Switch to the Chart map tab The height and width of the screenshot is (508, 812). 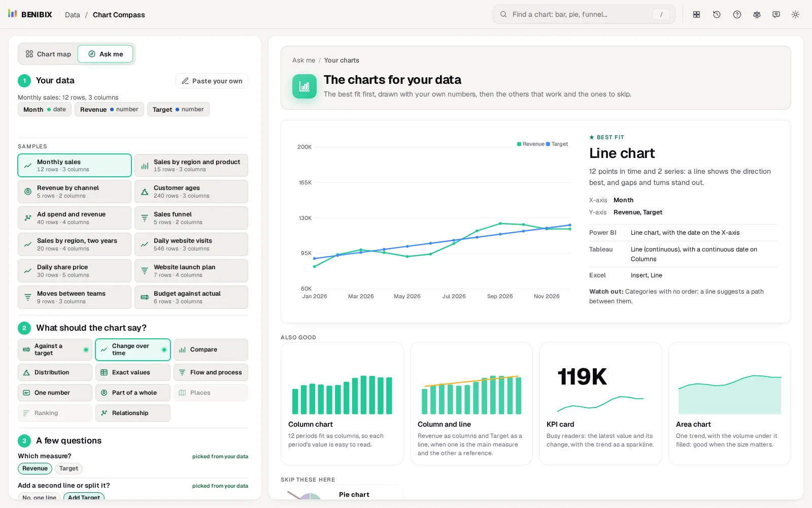point(49,54)
